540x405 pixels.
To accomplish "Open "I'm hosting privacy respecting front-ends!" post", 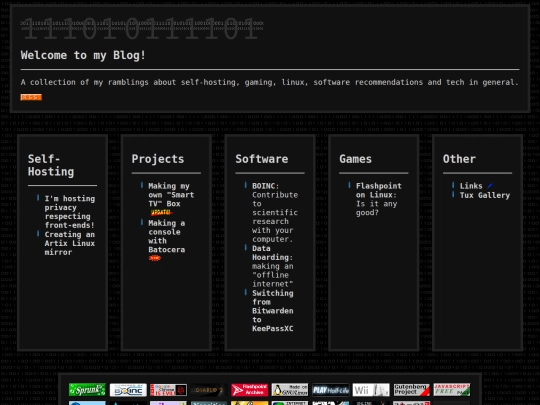I will point(70,212).
